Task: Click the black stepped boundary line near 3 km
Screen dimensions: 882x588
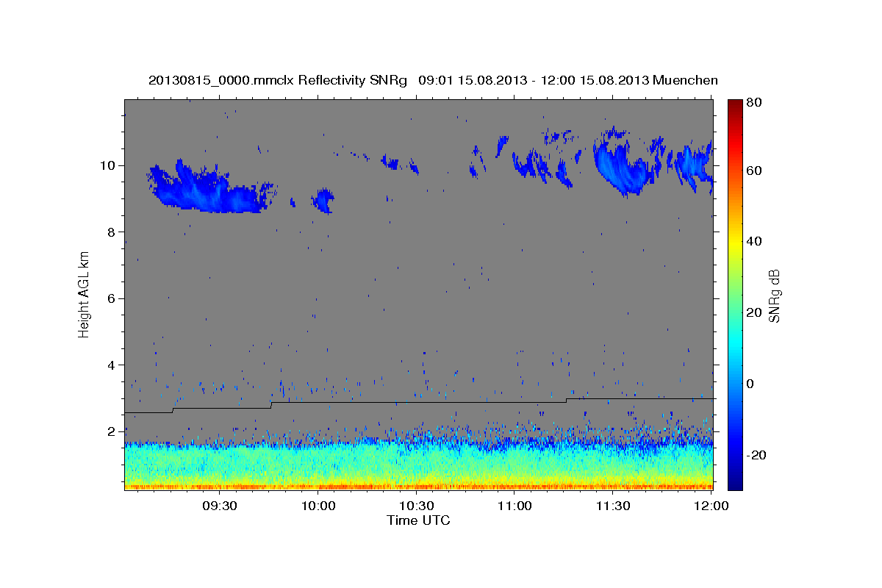Action: coord(418,402)
